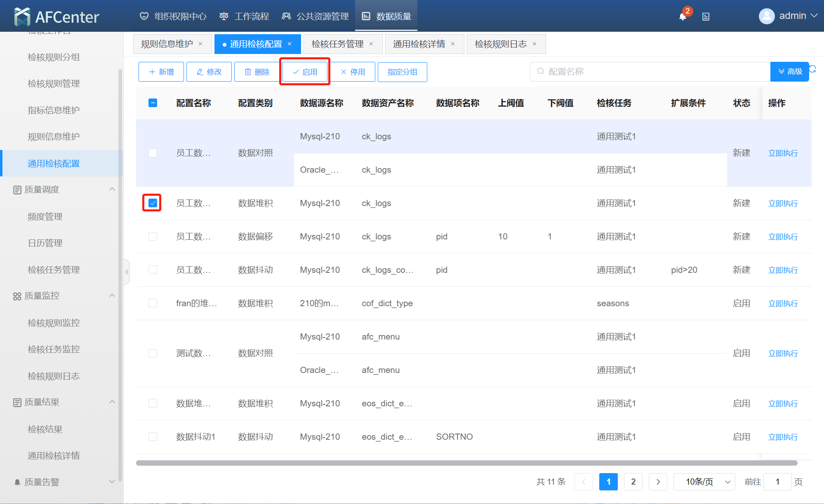Click the refresh icon beside 高级

point(813,69)
